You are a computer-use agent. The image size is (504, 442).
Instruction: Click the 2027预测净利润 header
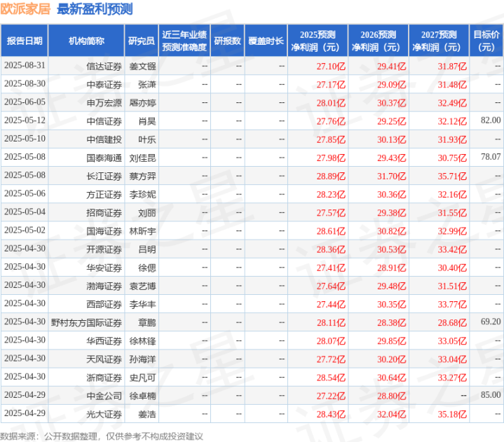[x=439, y=41]
